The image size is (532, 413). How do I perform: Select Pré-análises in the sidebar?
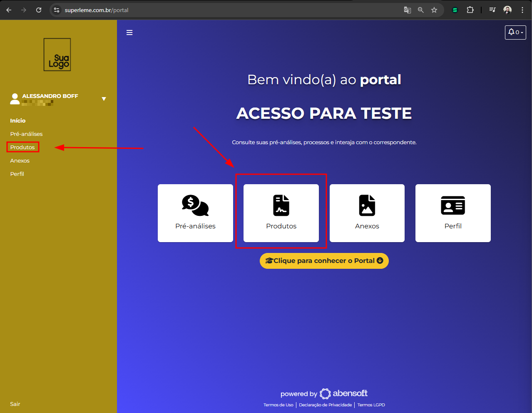[26, 134]
